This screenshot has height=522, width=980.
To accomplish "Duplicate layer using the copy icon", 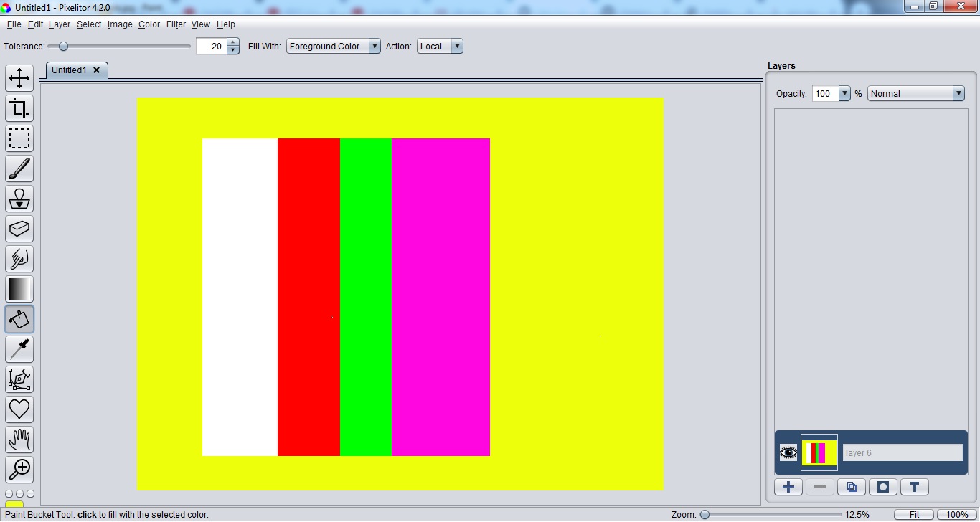I will 852,487.
